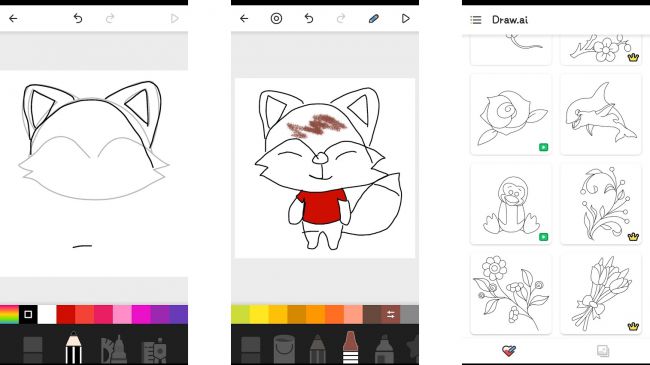The width and height of the screenshot is (650, 365).
Task: Tap the blue pencil edit icon
Action: tap(374, 18)
